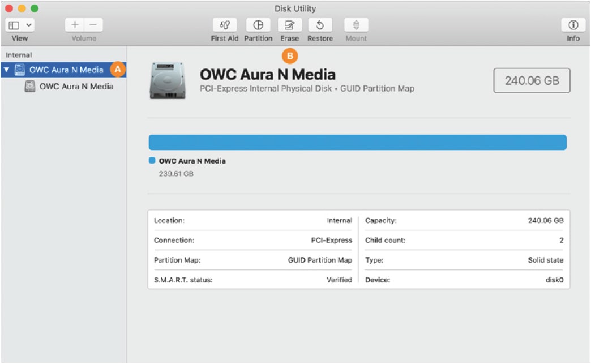Open the View sidebar dropdown
The image size is (591, 364).
[x=20, y=25]
